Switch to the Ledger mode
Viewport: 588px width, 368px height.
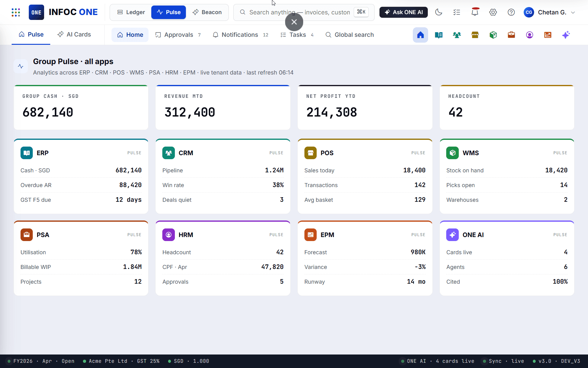click(x=131, y=12)
